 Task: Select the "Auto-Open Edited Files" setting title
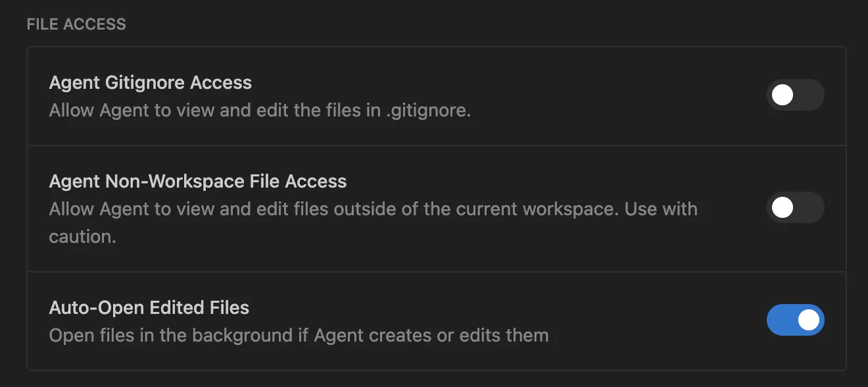point(149,307)
